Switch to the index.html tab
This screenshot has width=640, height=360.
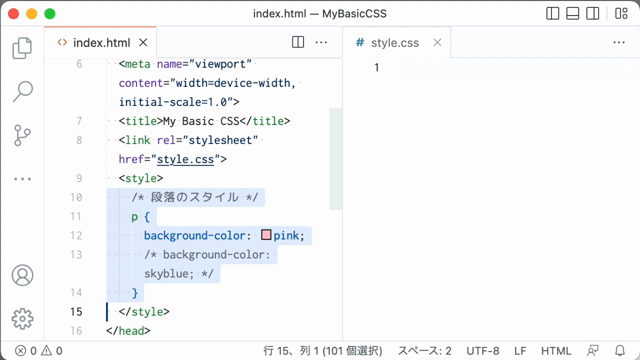[96, 42]
